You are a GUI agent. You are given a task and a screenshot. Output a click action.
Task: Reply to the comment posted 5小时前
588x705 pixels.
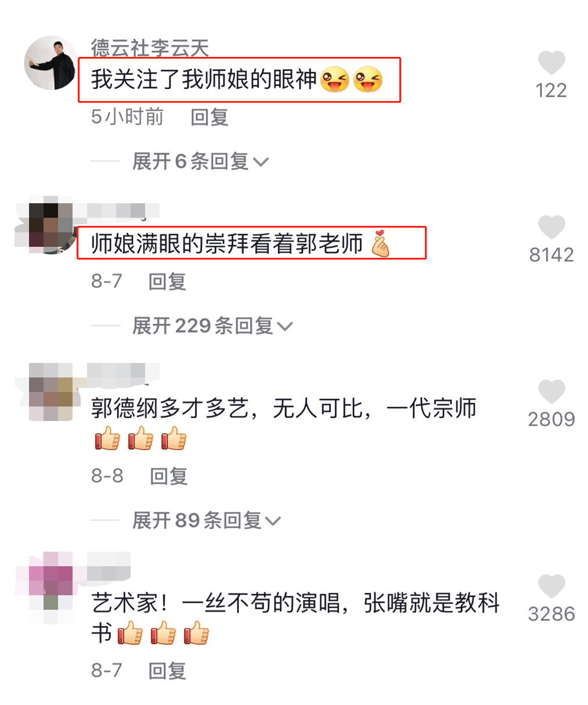[x=210, y=117]
